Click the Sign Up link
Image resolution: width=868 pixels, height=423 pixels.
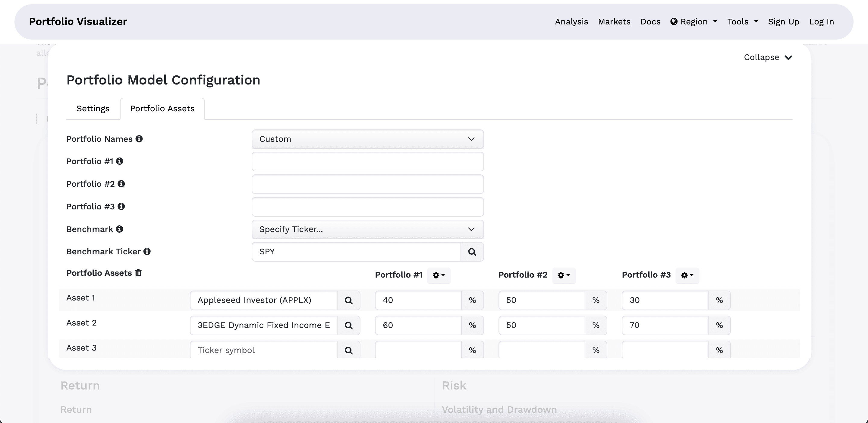pyautogui.click(x=783, y=22)
